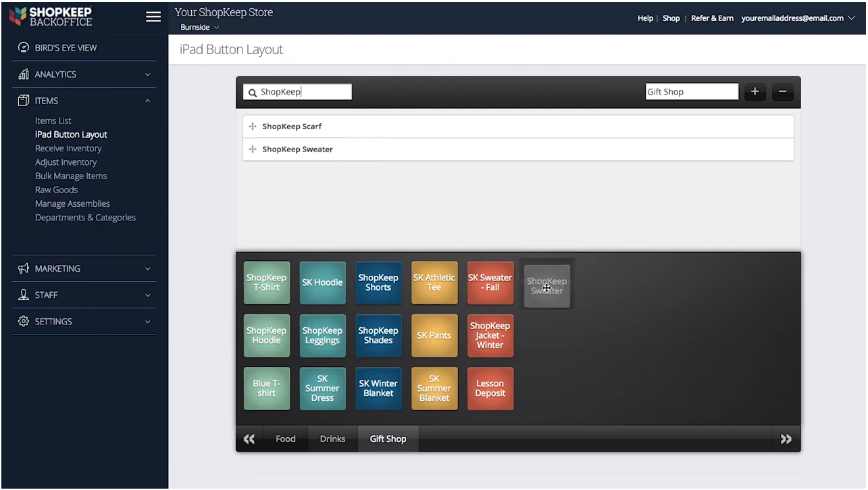The width and height of the screenshot is (868, 490).
Task: Click the Help link
Action: 645,18
